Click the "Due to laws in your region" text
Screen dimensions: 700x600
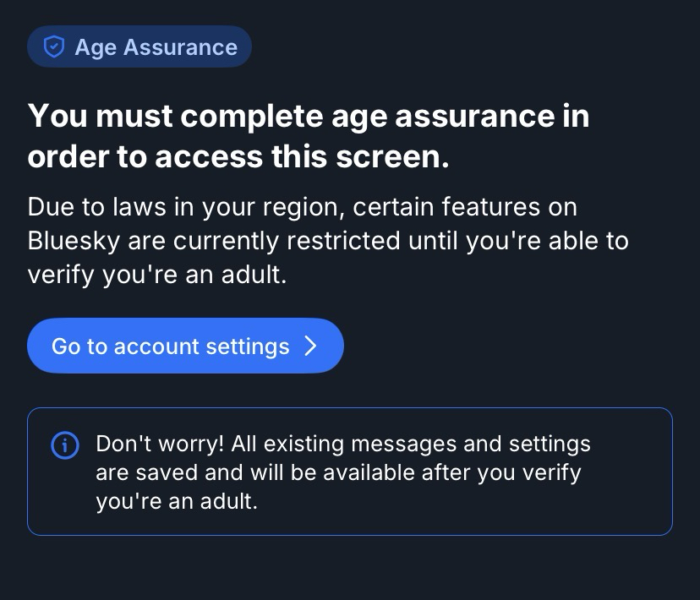(x=186, y=206)
